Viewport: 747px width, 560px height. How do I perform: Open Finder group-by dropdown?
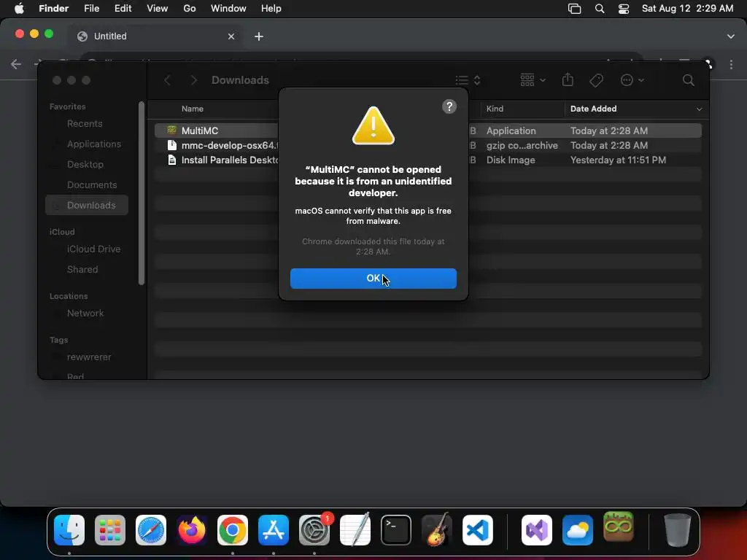click(x=533, y=80)
